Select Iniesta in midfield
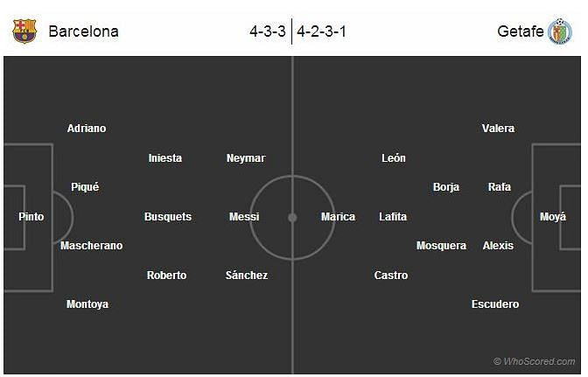 tap(165, 158)
